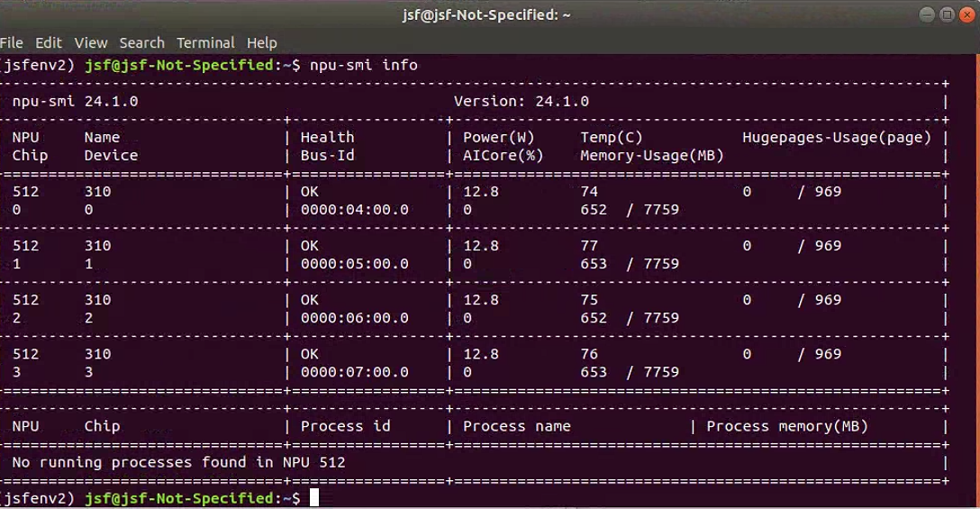Click the 'Health' column header
Image resolution: width=980 pixels, height=509 pixels.
(x=327, y=137)
